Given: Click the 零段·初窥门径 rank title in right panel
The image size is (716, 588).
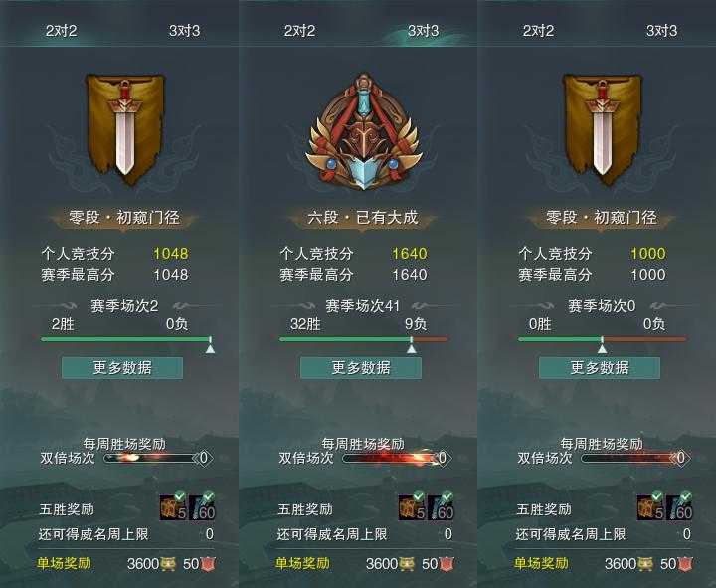Looking at the screenshot, I should tap(602, 217).
